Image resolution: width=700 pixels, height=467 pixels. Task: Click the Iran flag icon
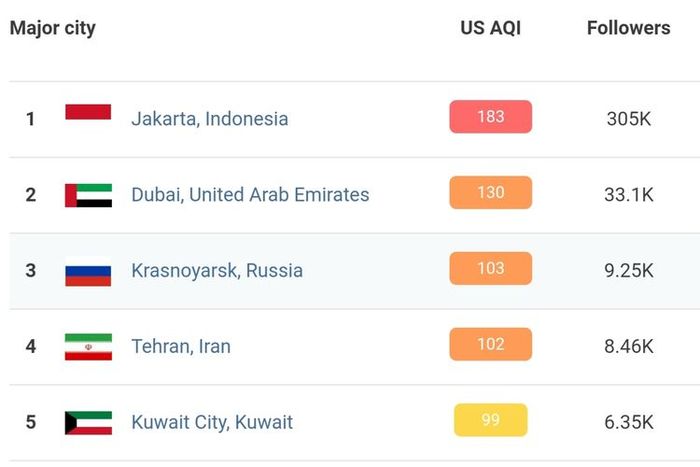pyautogui.click(x=88, y=347)
